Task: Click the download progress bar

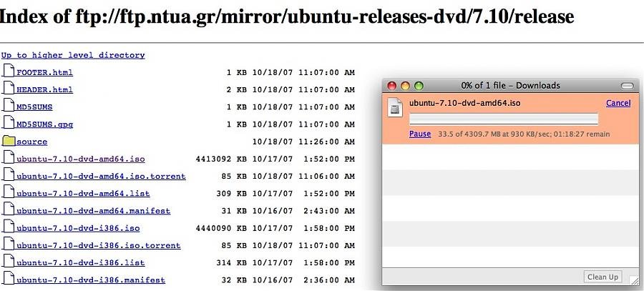Action: (x=504, y=119)
